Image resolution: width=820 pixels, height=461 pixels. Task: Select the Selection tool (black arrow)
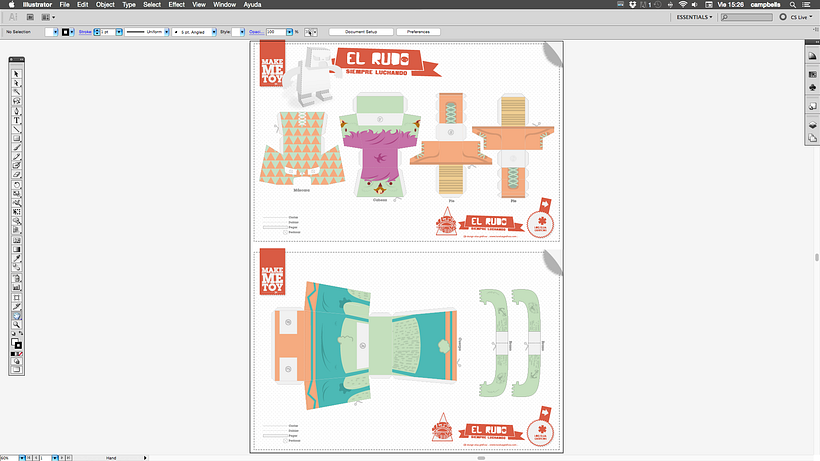click(16, 74)
